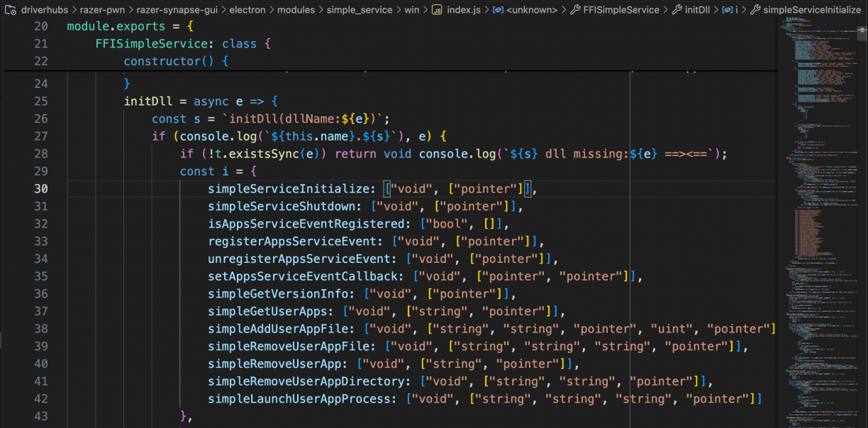Click line number 30 in the gutter
This screenshot has width=868, height=428.
41,188
